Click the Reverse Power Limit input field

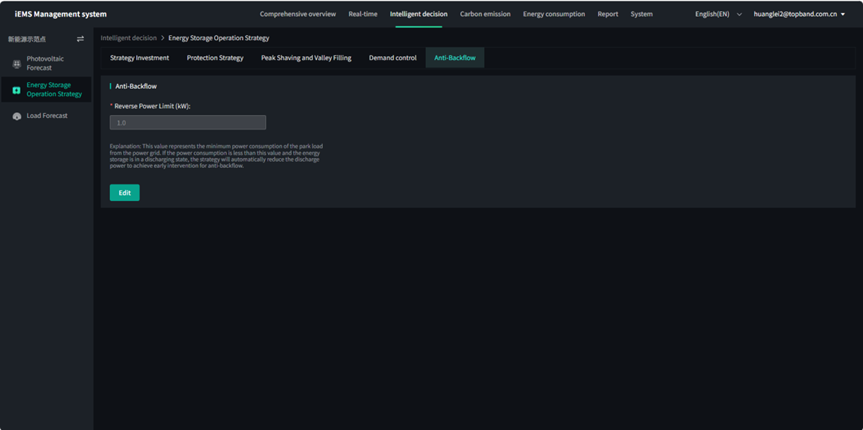pyautogui.click(x=188, y=122)
